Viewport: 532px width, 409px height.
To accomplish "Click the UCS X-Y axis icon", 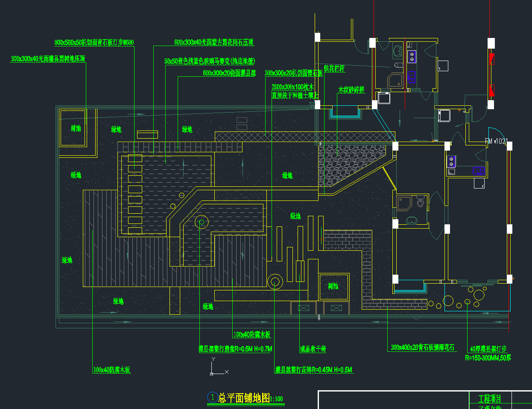I will click(213, 372).
